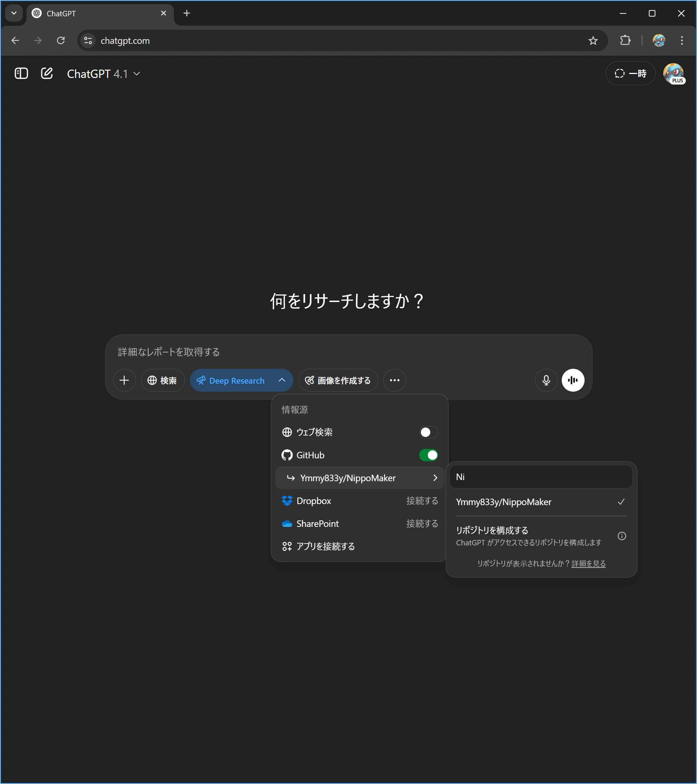Screen dimensions: 697x784
Task: Click the selected checkmark next to Ymmy833y/NippoMaker
Action: [621, 502]
